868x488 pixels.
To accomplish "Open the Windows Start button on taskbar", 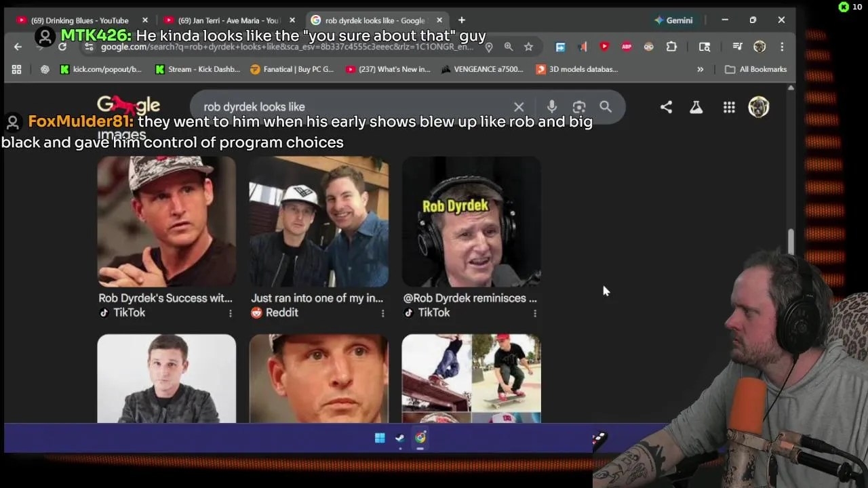I will tap(380, 438).
